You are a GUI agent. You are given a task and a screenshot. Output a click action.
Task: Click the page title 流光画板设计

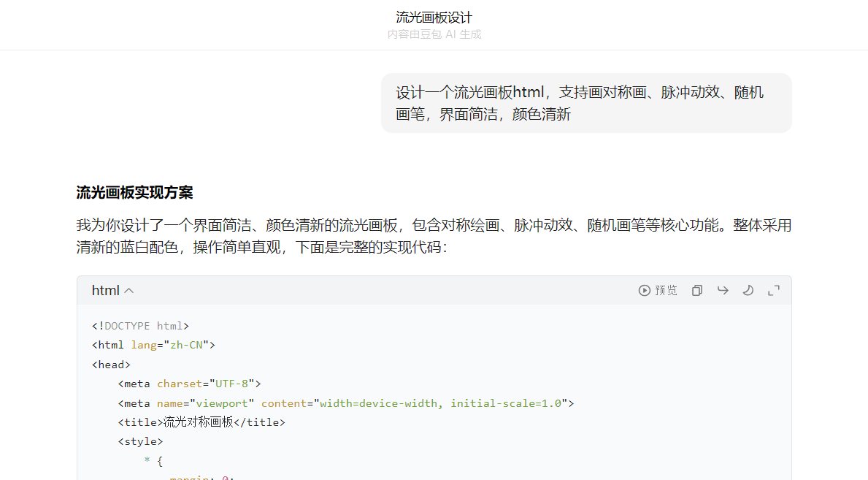(x=434, y=18)
